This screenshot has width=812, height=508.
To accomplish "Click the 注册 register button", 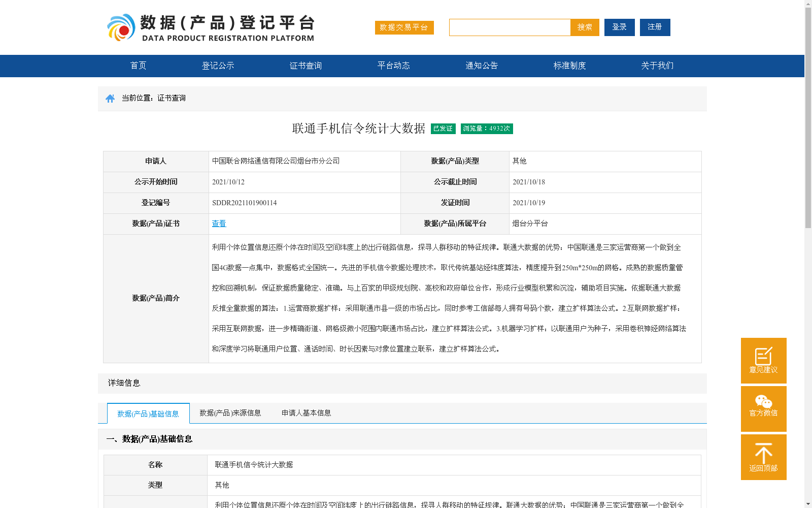I will 655,27.
